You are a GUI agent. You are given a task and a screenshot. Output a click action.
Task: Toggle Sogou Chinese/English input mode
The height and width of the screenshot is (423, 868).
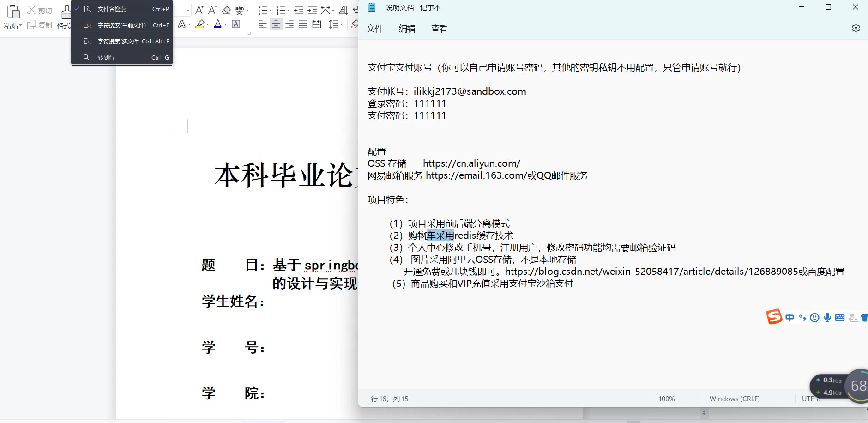[790, 317]
